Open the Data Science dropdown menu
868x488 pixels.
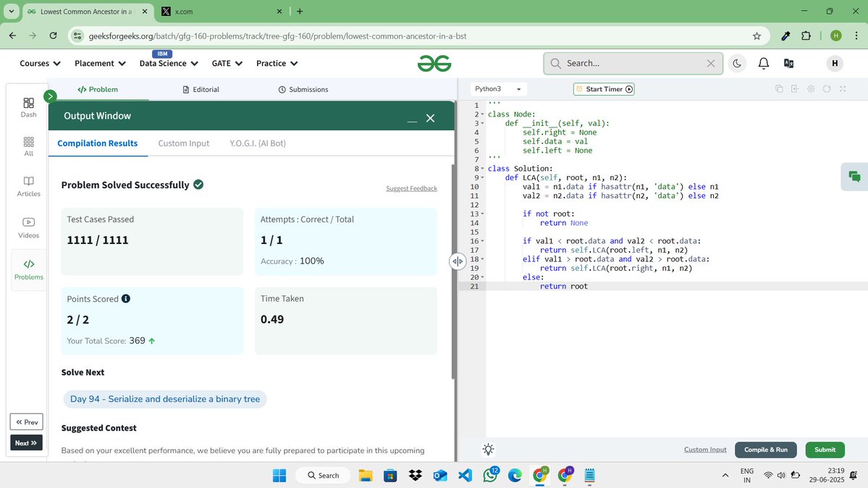(x=169, y=63)
